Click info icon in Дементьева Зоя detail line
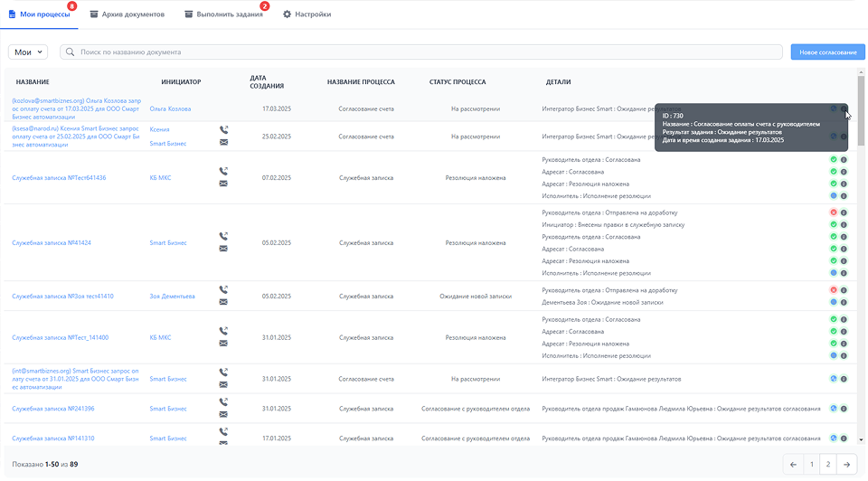This screenshot has height=481, width=868. [843, 302]
